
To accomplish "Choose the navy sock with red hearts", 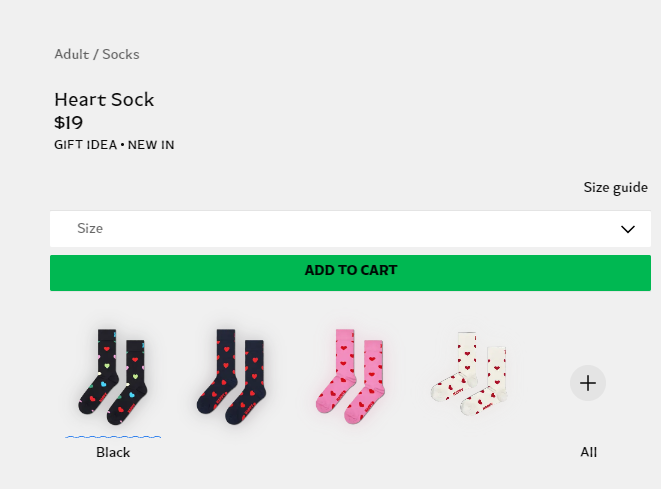I will (231, 376).
